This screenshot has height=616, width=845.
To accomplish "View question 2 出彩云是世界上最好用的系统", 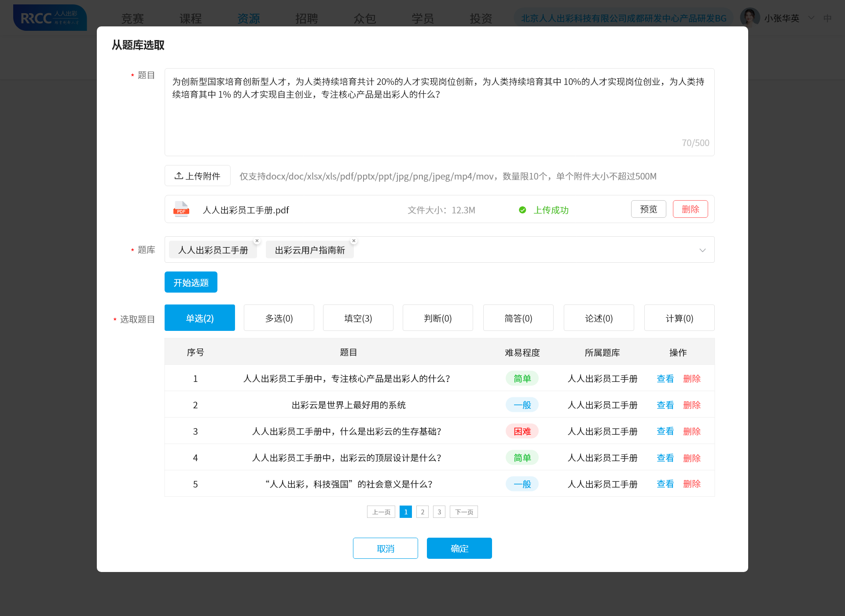I will [665, 405].
